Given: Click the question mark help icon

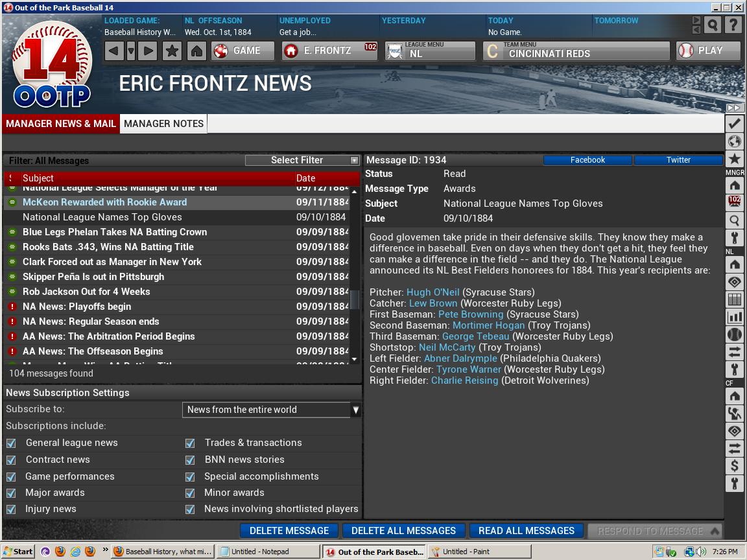Looking at the screenshot, I should pos(733,25).
